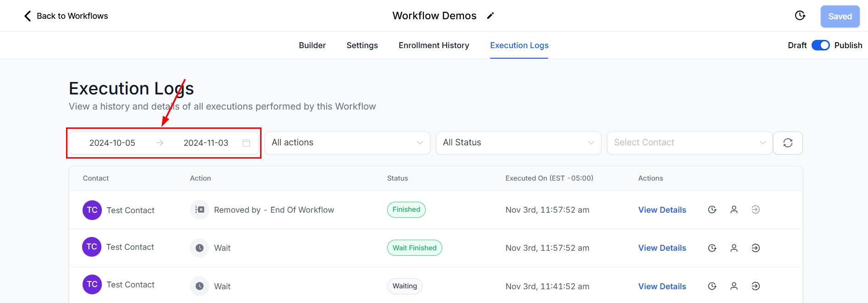The image size is (868, 303).
Task: Open the Enrollment History tab
Action: click(x=434, y=45)
